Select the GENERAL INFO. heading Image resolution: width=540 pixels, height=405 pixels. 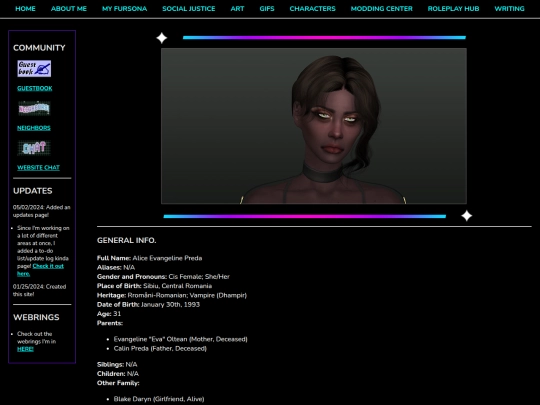tap(126, 240)
